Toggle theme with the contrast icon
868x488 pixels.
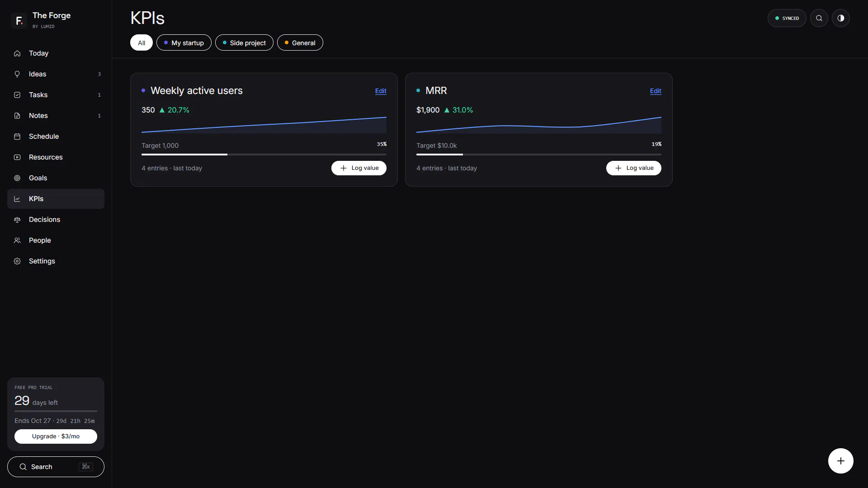click(x=840, y=18)
